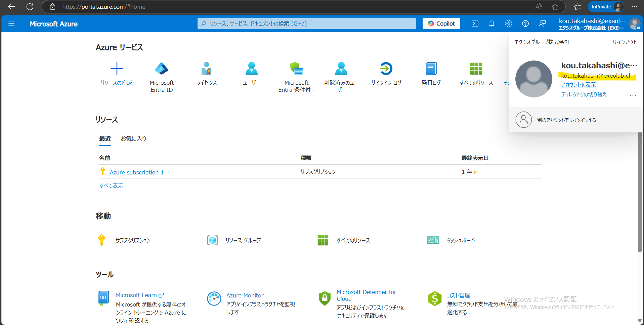Image resolution: width=644 pixels, height=325 pixels.
Task: Open the account panel ellipsis menu
Action: click(633, 95)
